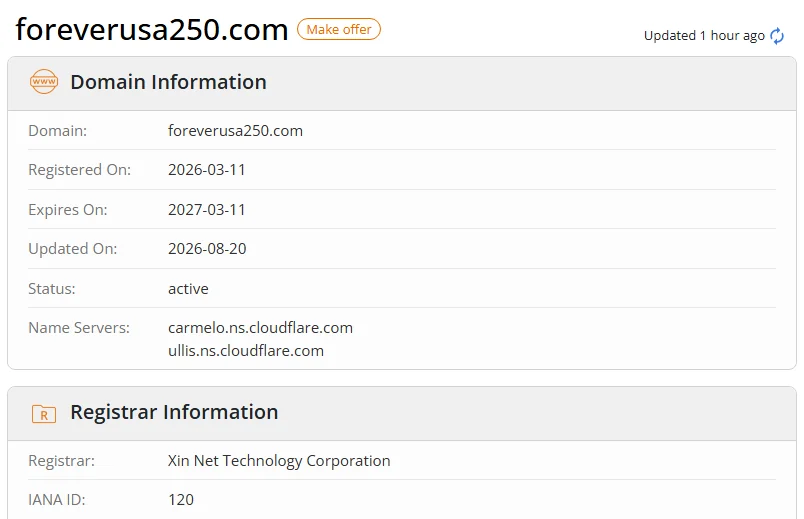Image resolution: width=804 pixels, height=519 pixels.
Task: Click the 'Expires On:' label
Action: click(x=68, y=210)
